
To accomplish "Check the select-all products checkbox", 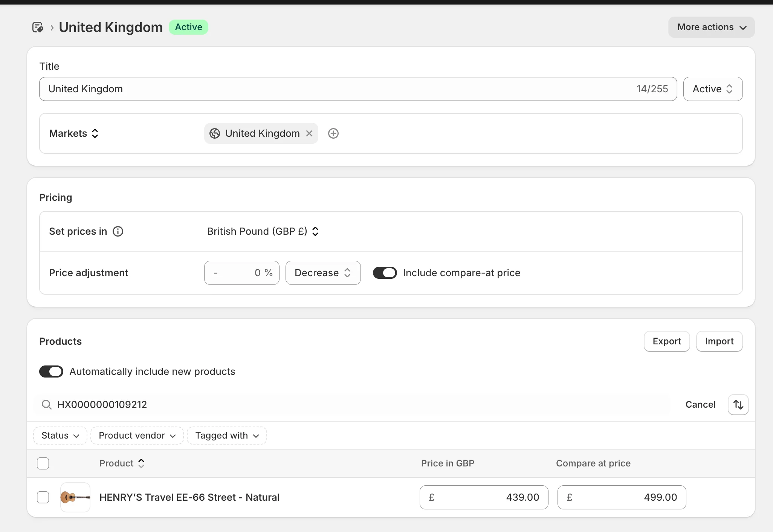I will [x=43, y=463].
